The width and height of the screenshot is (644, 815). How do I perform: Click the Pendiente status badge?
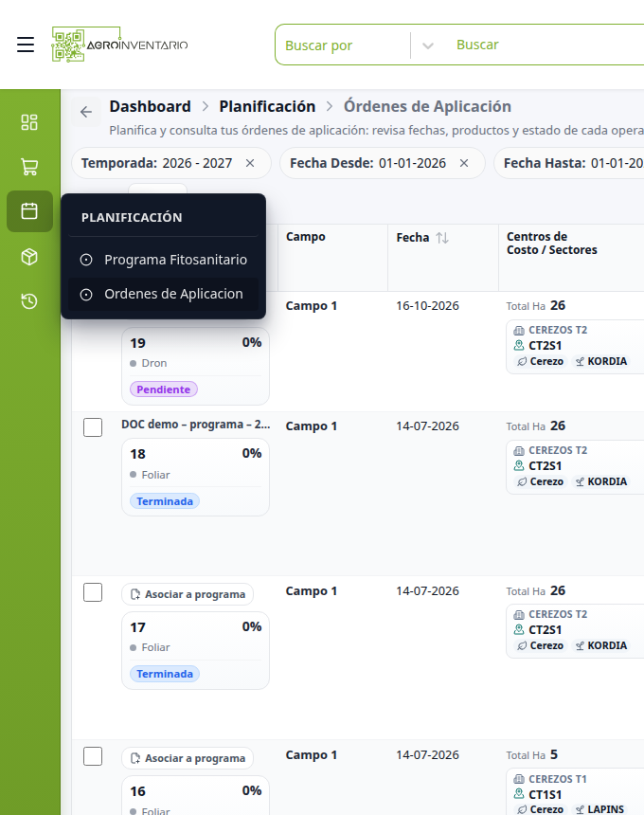(164, 389)
